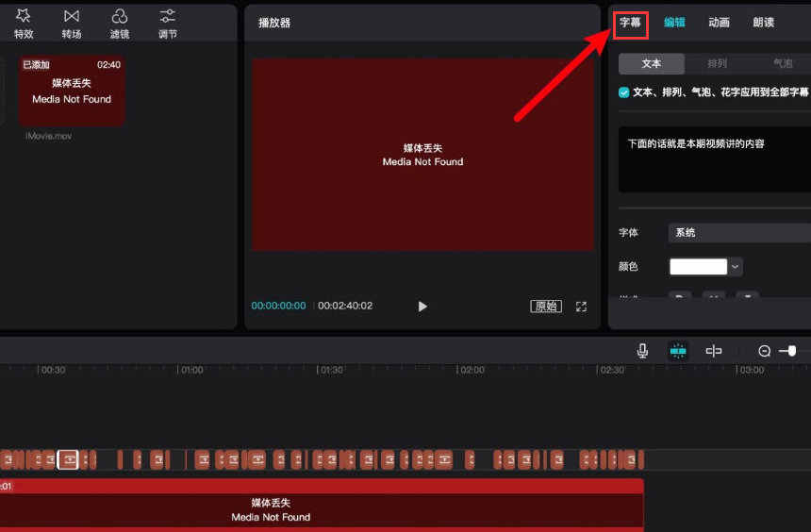This screenshot has width=811, height=532.
Task: Switch to the 朗读 read-aloud tab
Action: pyautogui.click(x=764, y=23)
